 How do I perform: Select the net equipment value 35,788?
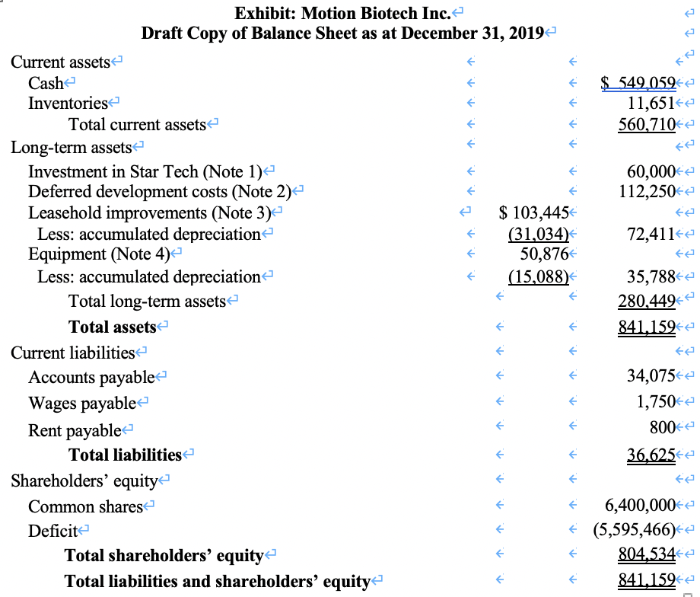[x=651, y=276]
